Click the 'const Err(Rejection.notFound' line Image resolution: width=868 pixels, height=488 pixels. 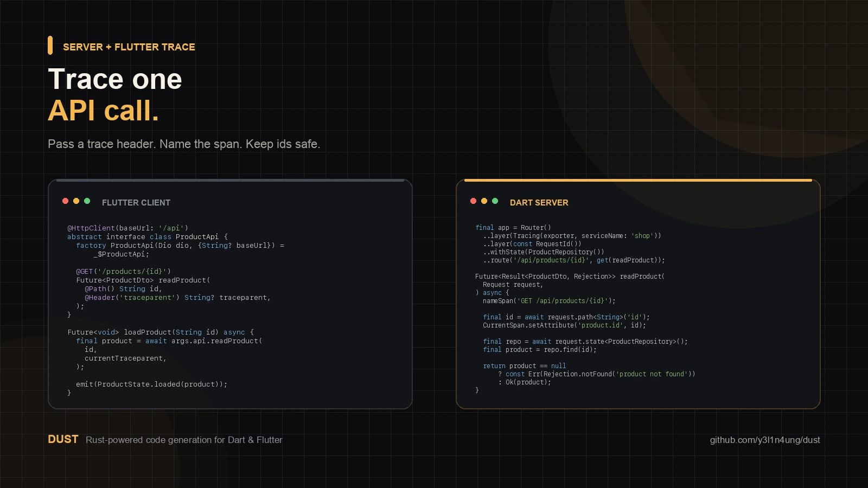pyautogui.click(x=597, y=374)
